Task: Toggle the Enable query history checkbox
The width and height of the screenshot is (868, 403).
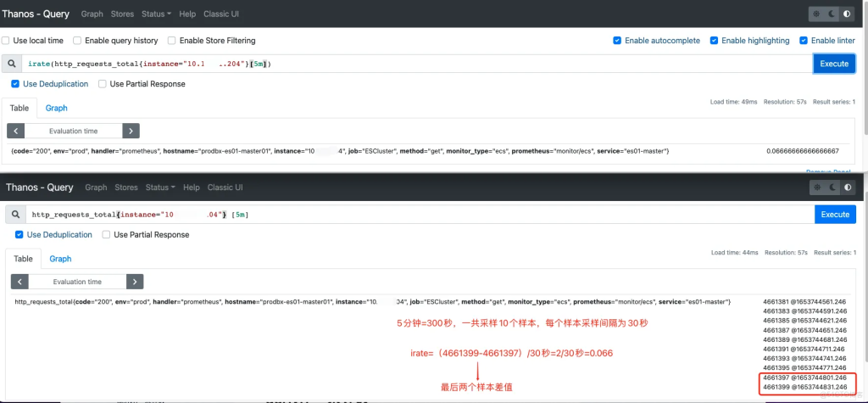Action: click(78, 41)
